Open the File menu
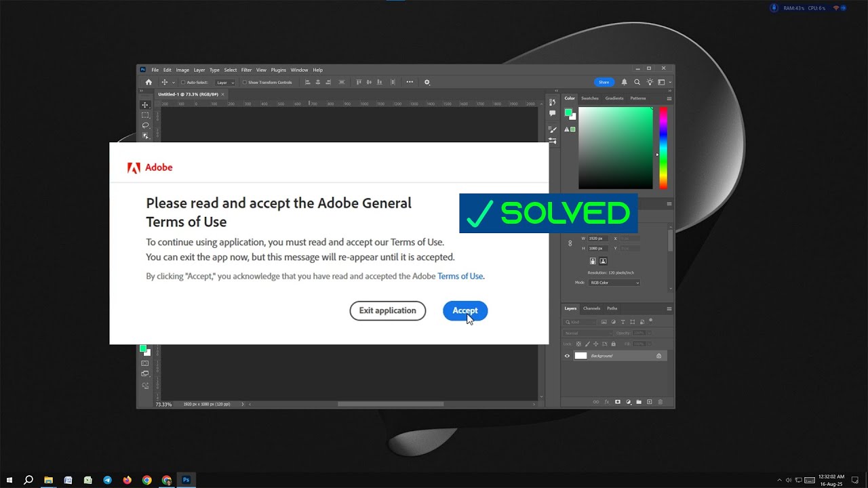Viewport: 868px width, 488px height. [x=155, y=70]
